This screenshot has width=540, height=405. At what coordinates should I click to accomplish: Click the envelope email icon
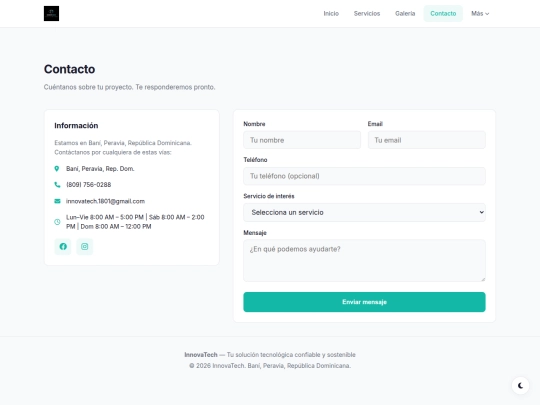coord(57,201)
